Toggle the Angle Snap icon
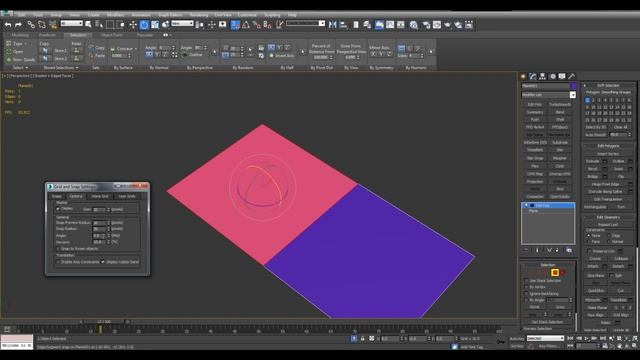This screenshot has width=640, height=360. (246, 25)
